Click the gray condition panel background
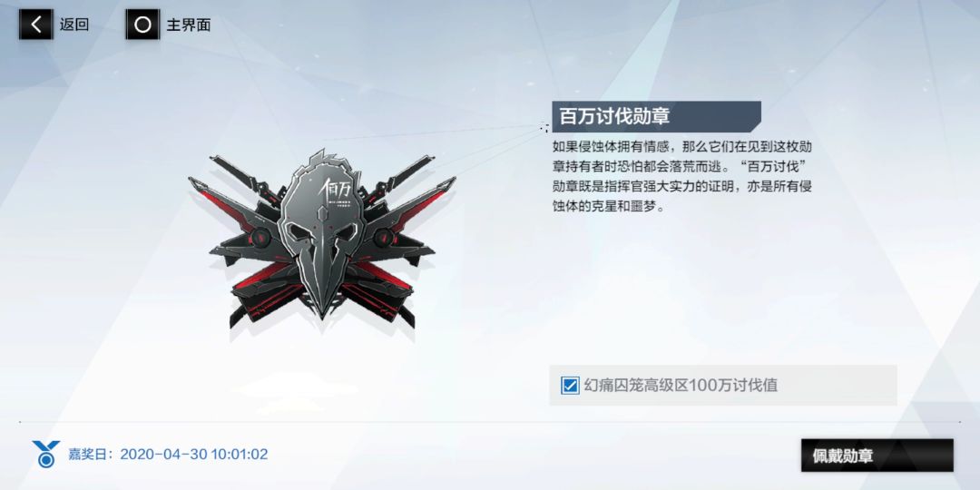980x490 pixels. (x=722, y=385)
